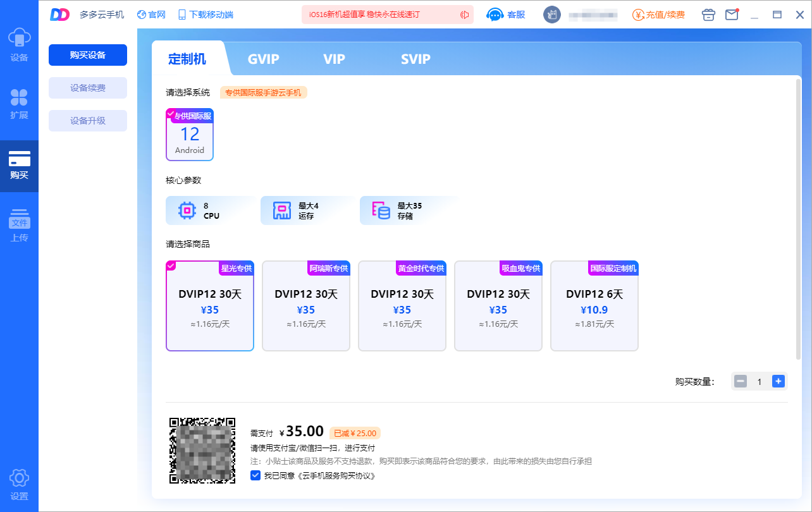Click the 设备续费 button
Viewport: 812px width, 512px height.
tap(88, 88)
